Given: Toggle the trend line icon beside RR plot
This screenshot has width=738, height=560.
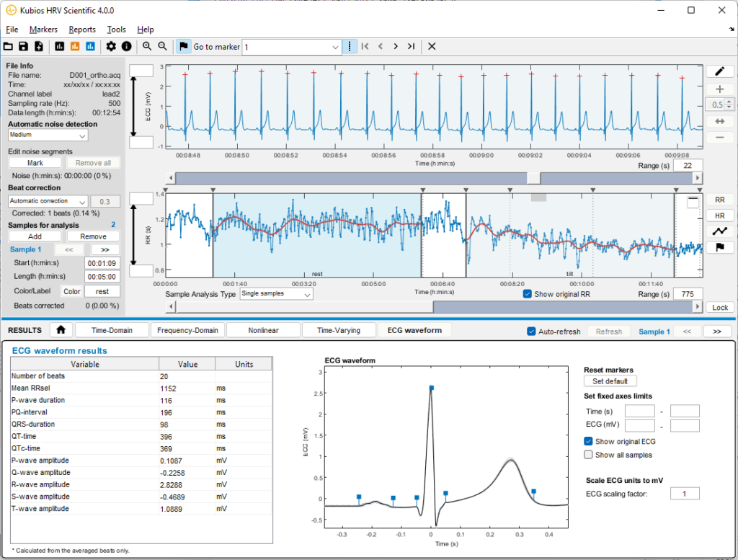Looking at the screenshot, I should tap(720, 231).
